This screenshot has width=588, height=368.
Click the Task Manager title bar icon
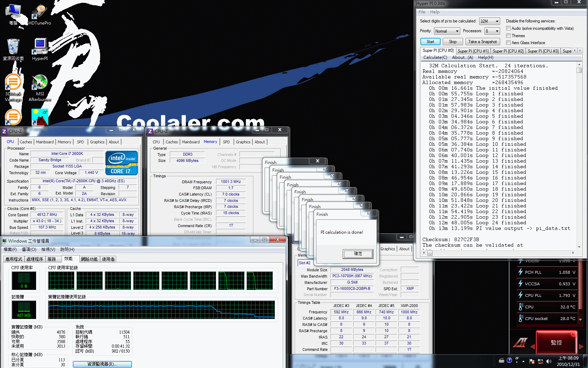coord(4,241)
